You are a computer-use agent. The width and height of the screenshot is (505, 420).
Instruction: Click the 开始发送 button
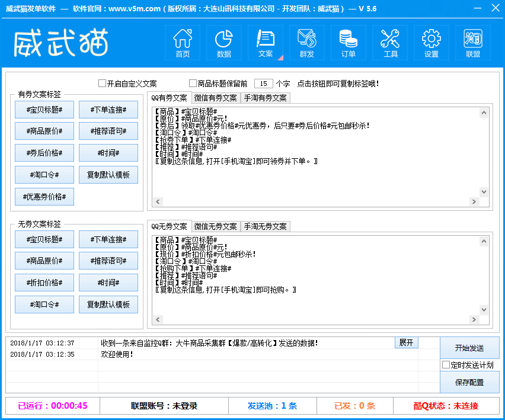[x=469, y=348]
